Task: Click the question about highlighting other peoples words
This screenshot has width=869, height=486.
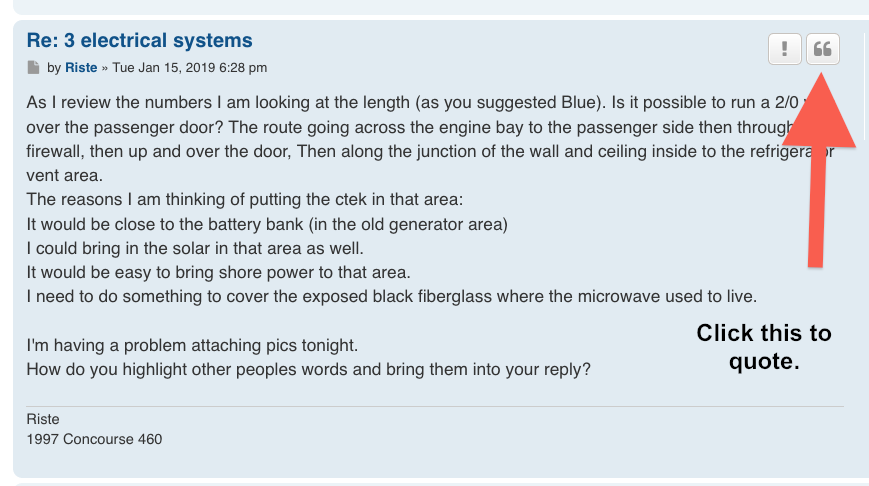Action: click(x=309, y=369)
